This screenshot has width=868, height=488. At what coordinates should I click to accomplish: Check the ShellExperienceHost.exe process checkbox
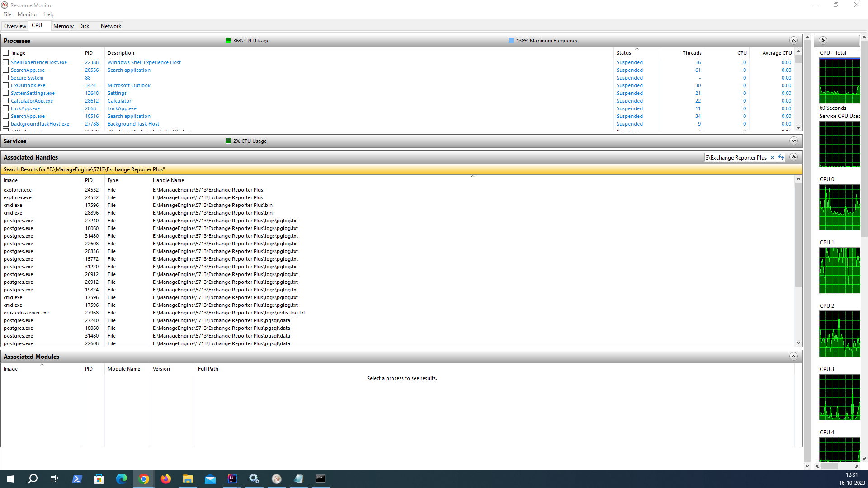point(6,62)
